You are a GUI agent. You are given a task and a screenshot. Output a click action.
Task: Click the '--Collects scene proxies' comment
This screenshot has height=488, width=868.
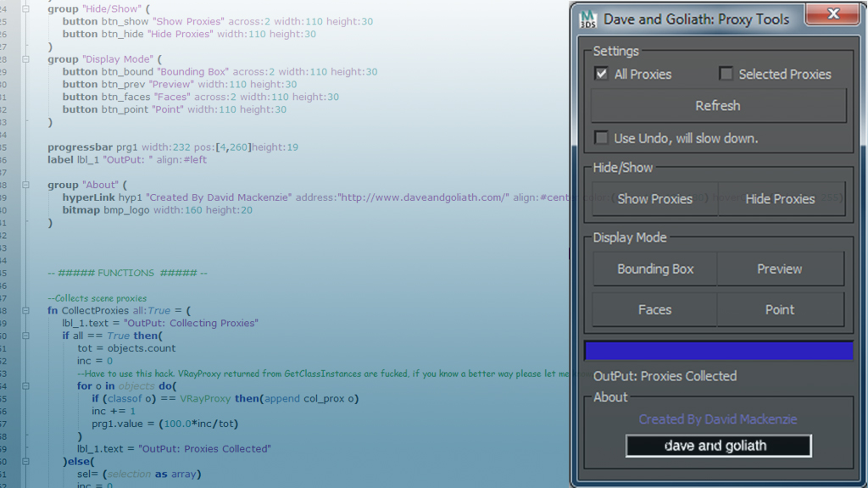[97, 298]
